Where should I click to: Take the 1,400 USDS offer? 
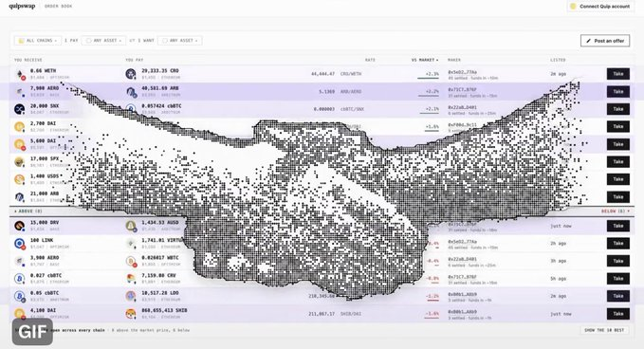(618, 179)
